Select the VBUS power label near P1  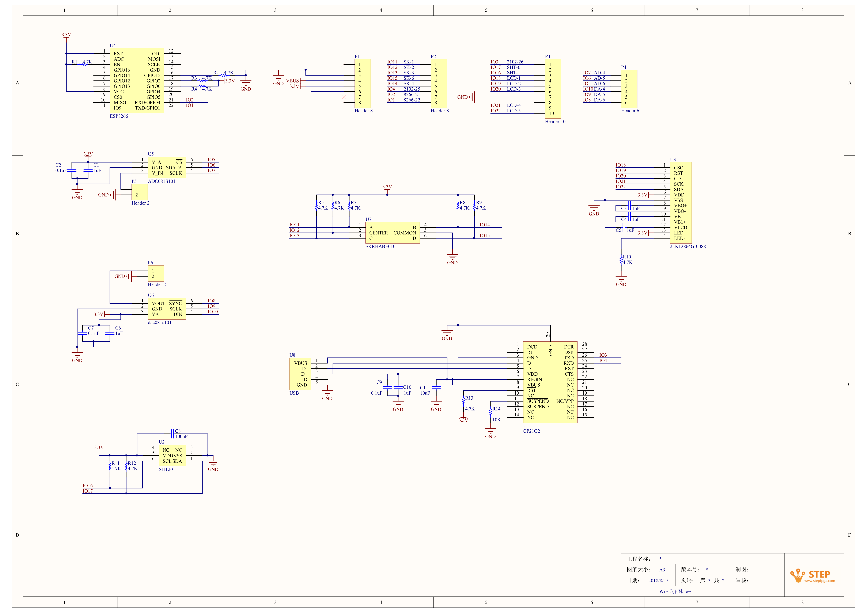point(292,81)
